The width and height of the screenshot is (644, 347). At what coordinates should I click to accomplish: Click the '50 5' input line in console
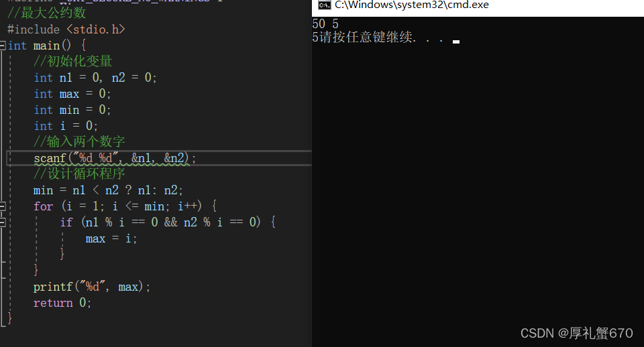click(325, 24)
